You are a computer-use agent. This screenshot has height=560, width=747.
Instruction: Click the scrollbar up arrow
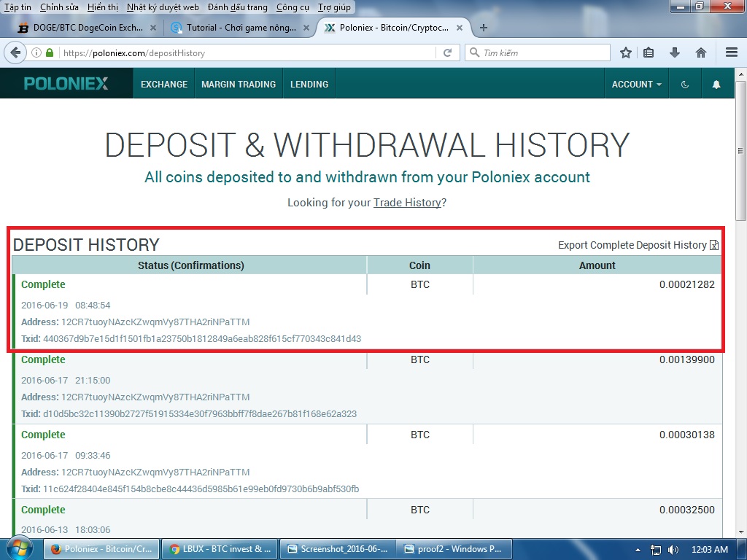click(x=740, y=74)
